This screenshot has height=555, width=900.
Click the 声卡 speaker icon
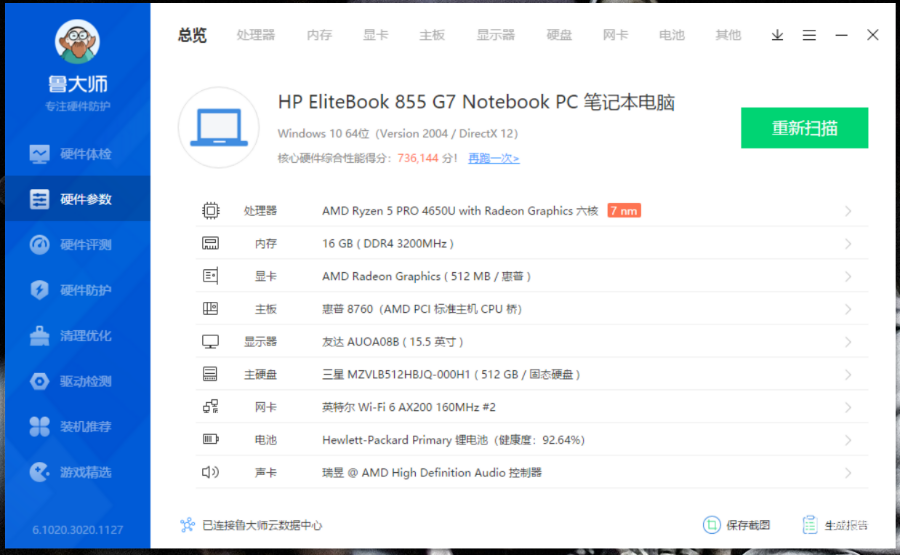(x=211, y=472)
